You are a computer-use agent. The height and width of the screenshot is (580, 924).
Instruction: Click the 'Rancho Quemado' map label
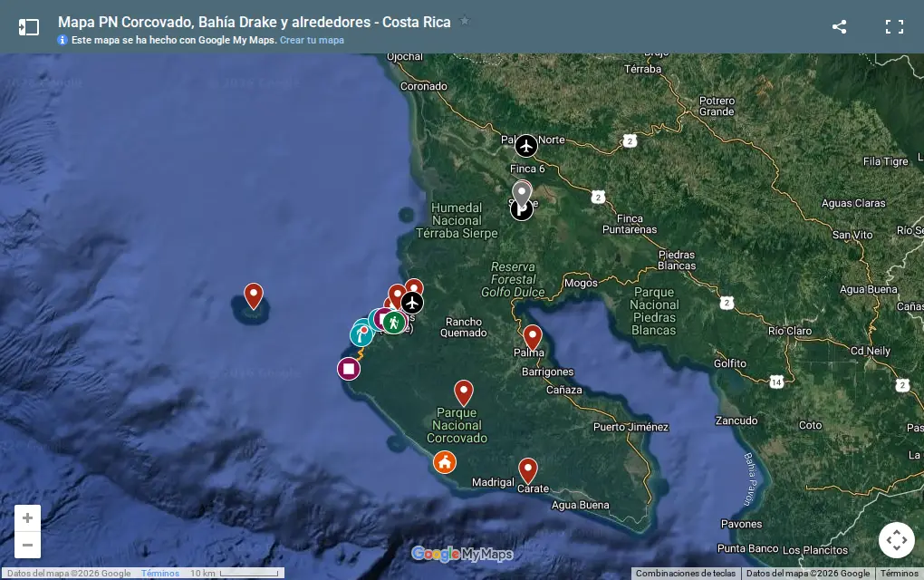464,327
